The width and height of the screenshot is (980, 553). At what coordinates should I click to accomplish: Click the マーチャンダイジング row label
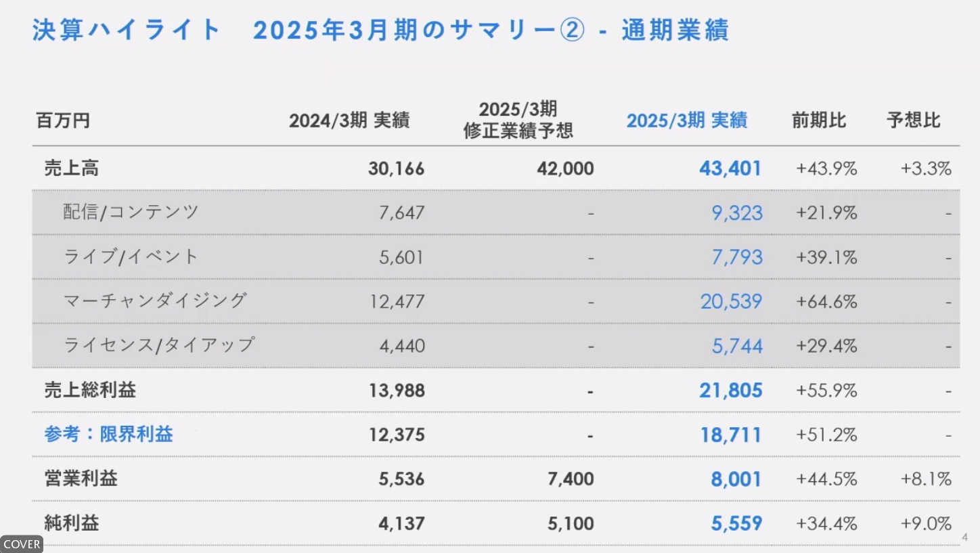tap(155, 301)
